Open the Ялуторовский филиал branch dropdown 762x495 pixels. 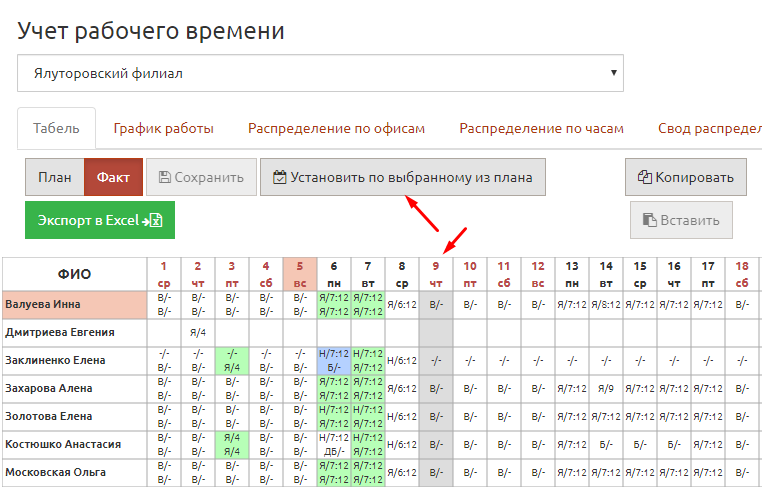(320, 73)
